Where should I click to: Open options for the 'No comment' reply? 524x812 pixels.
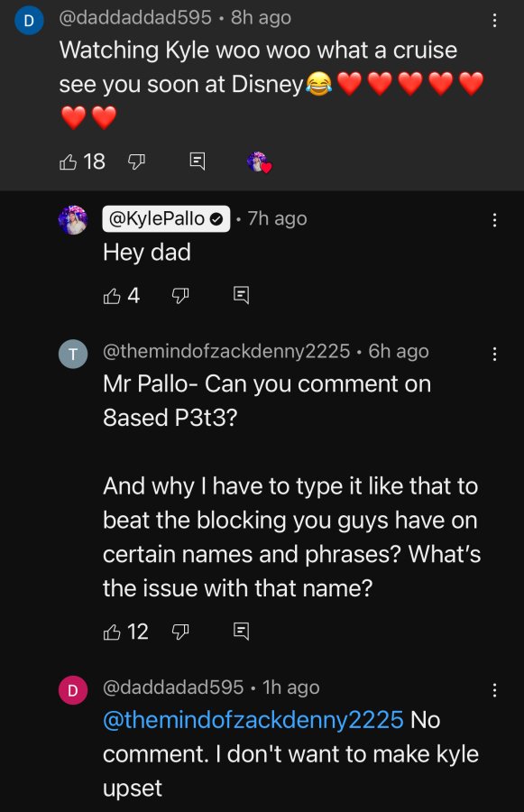click(x=495, y=690)
